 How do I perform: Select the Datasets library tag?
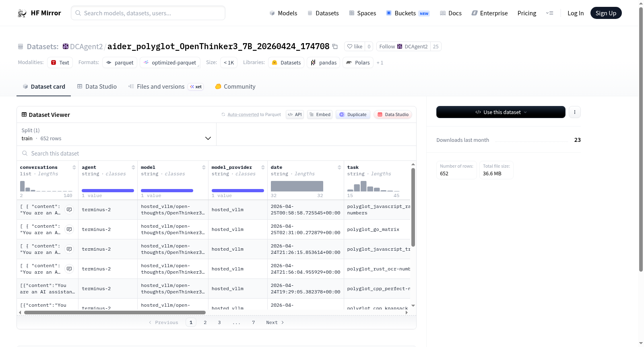(x=286, y=62)
